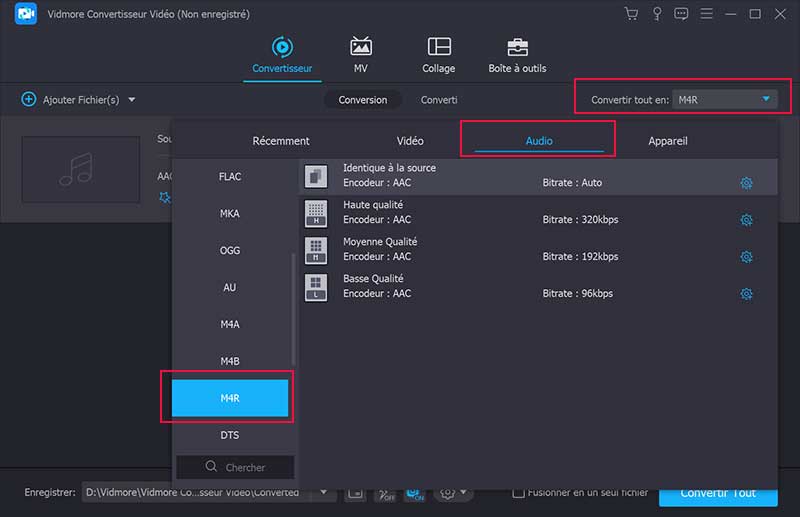This screenshot has height=517, width=800.
Task: Click the Chercher search field
Action: 235,467
